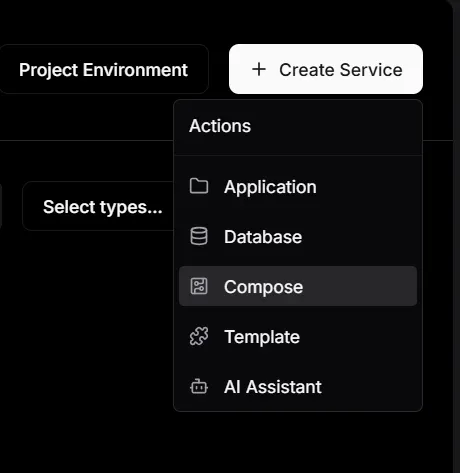Click the Create Service button
The width and height of the screenshot is (460, 473).
[326, 69]
